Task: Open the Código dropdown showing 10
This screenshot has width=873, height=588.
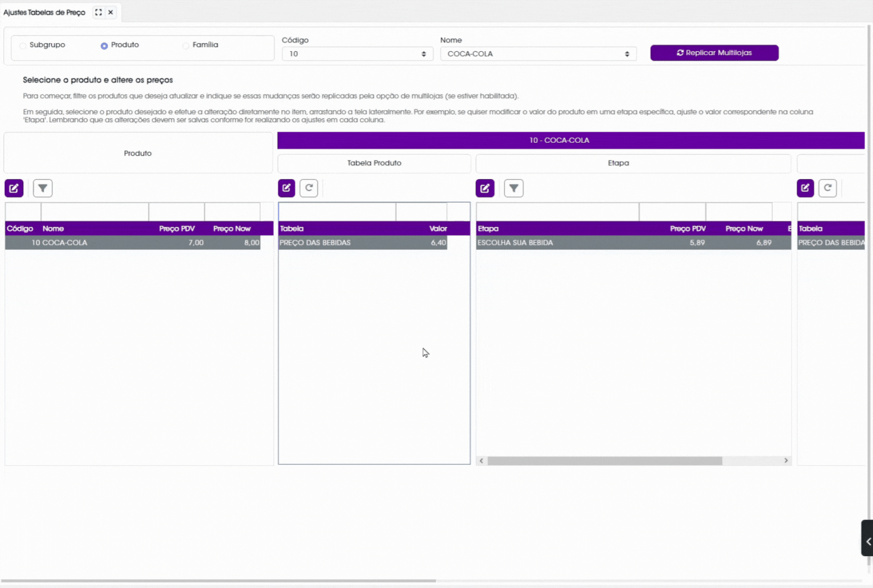Action: 357,54
